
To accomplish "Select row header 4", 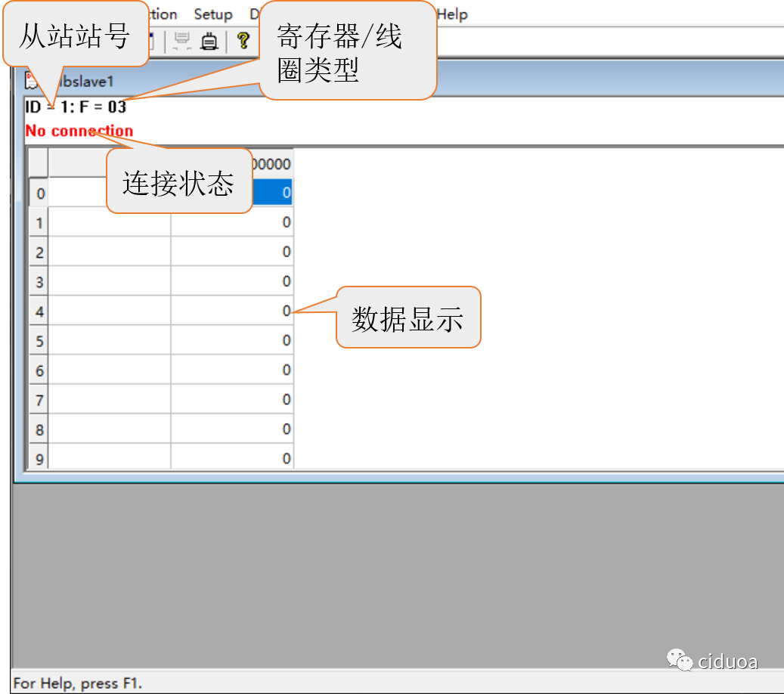I will point(39,311).
